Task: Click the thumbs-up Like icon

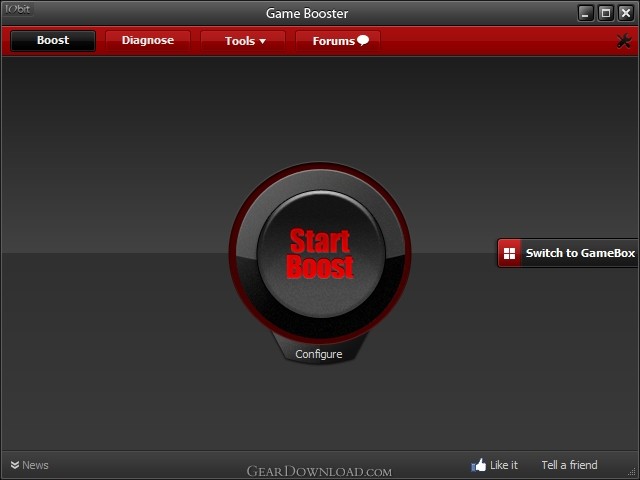Action: [478, 465]
